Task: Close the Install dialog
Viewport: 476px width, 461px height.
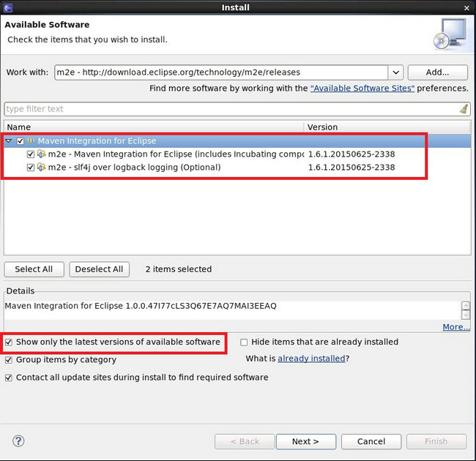Action: click(x=466, y=8)
